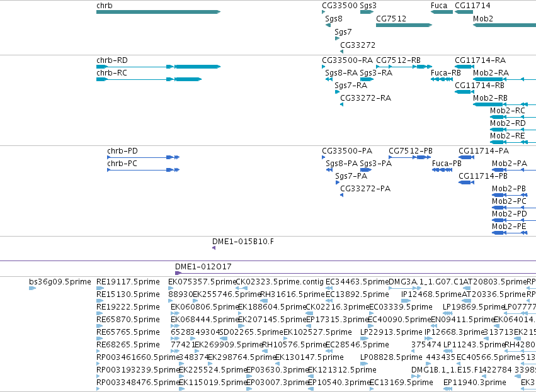The height and width of the screenshot is (392, 536).
Task: Select the CG11714-PB protein glyph
Action: pos(466,182)
